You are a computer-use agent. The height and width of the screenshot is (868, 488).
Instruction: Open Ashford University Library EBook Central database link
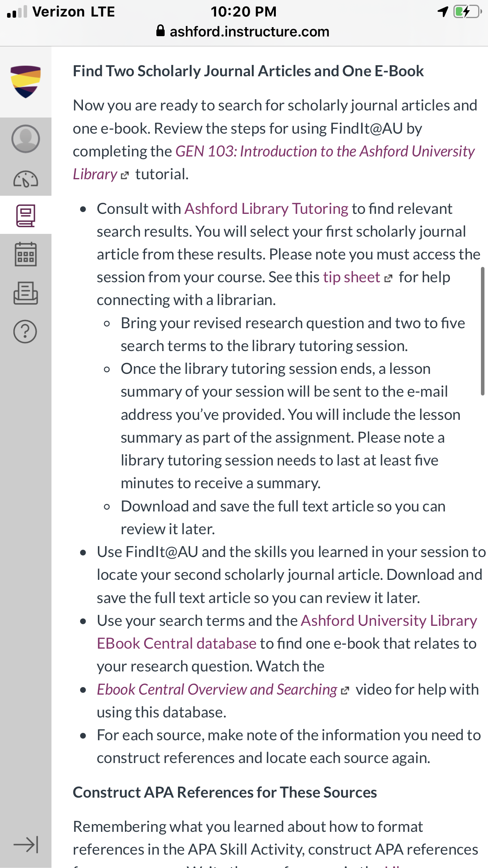click(287, 632)
